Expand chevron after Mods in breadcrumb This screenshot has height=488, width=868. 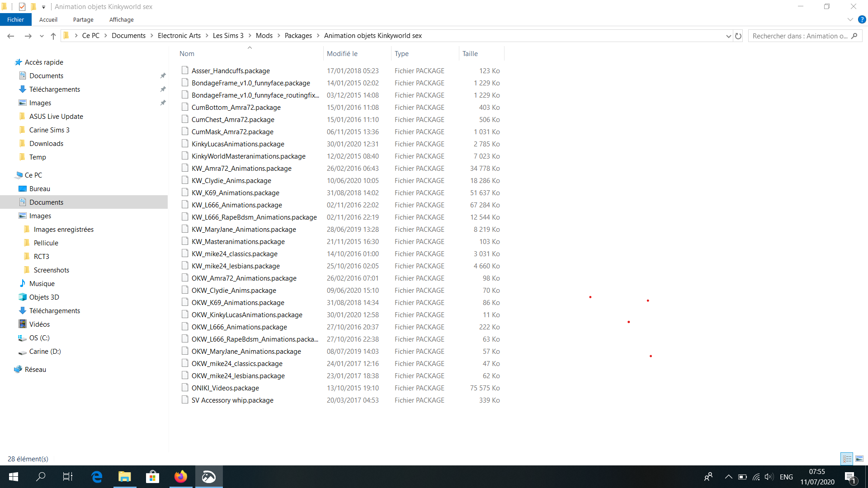point(278,36)
